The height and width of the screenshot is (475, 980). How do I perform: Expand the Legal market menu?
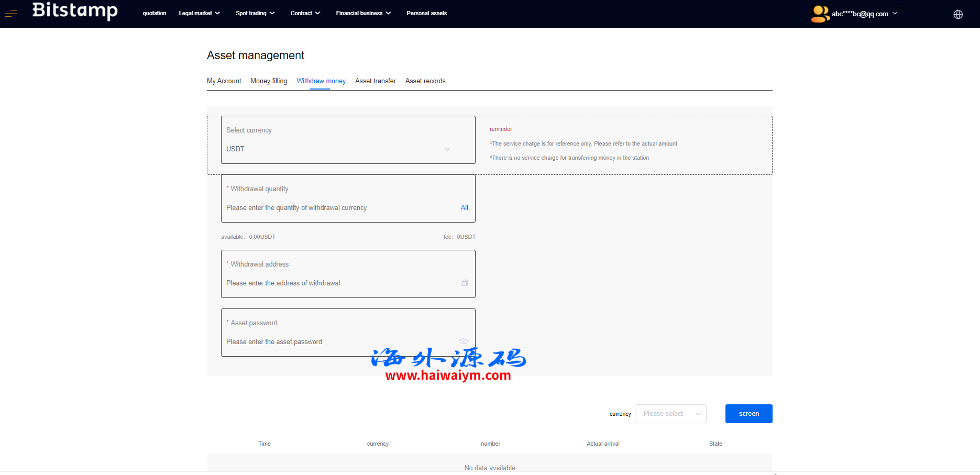(199, 13)
